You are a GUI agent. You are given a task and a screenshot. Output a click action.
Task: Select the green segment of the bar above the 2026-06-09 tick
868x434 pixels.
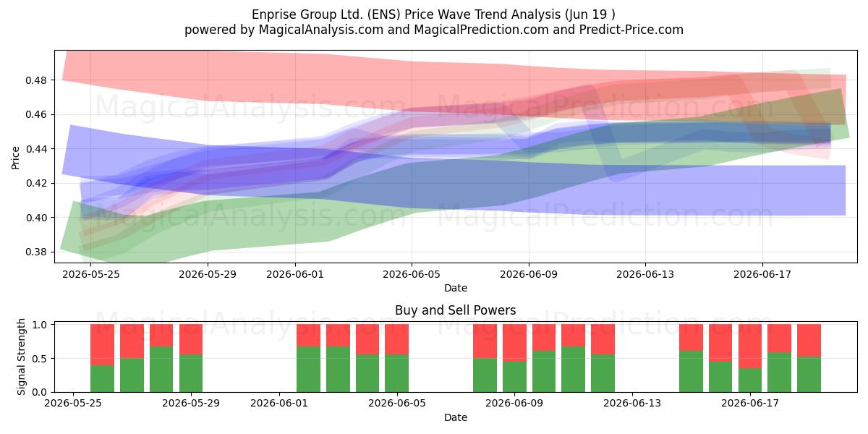tap(515, 377)
